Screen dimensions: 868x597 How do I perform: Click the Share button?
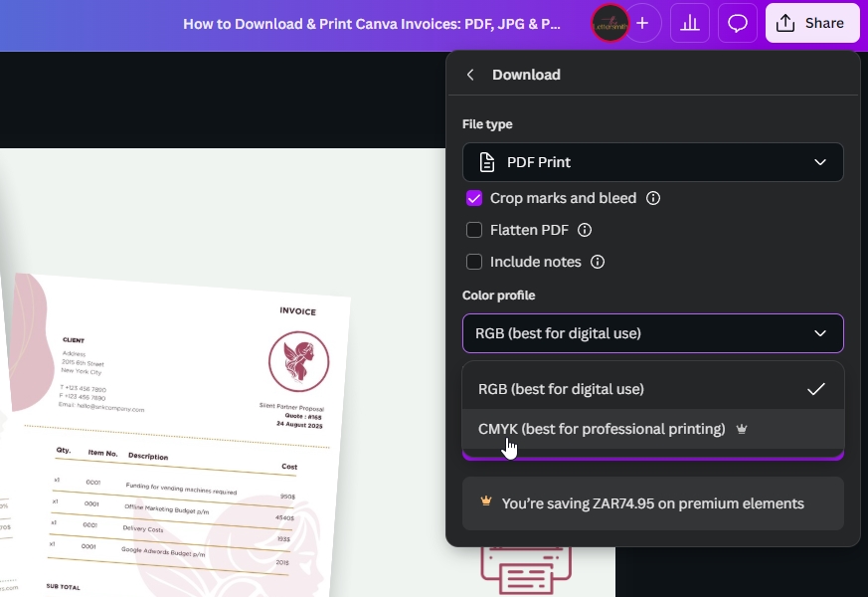(812, 22)
